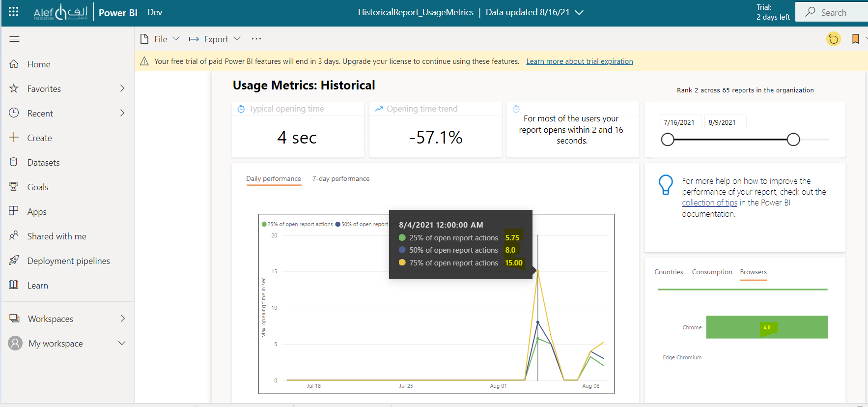Click the reset to default undo icon
The height and width of the screenshot is (407, 868).
tap(834, 39)
